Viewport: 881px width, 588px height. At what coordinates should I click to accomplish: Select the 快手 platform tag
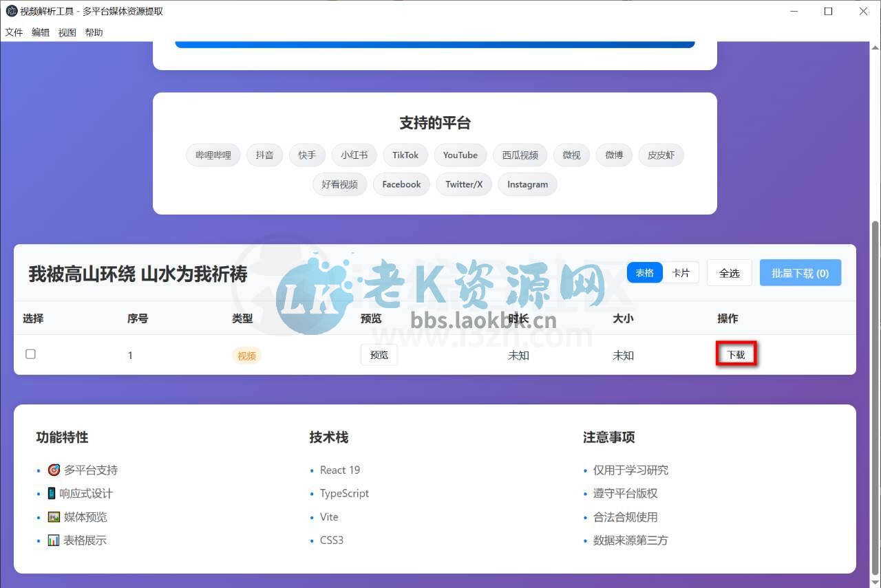tap(307, 155)
